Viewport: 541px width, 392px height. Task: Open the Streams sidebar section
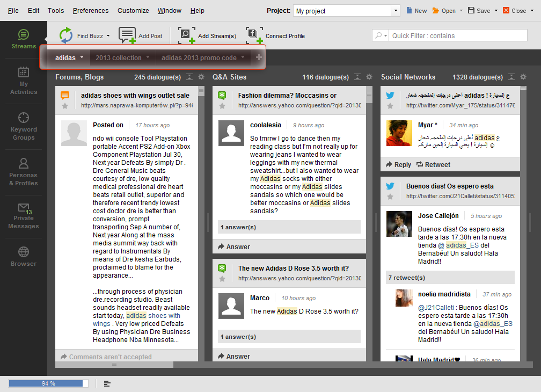tap(24, 39)
